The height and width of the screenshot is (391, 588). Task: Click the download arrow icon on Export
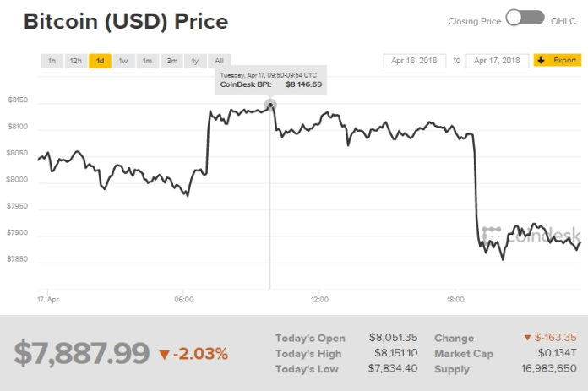(542, 61)
